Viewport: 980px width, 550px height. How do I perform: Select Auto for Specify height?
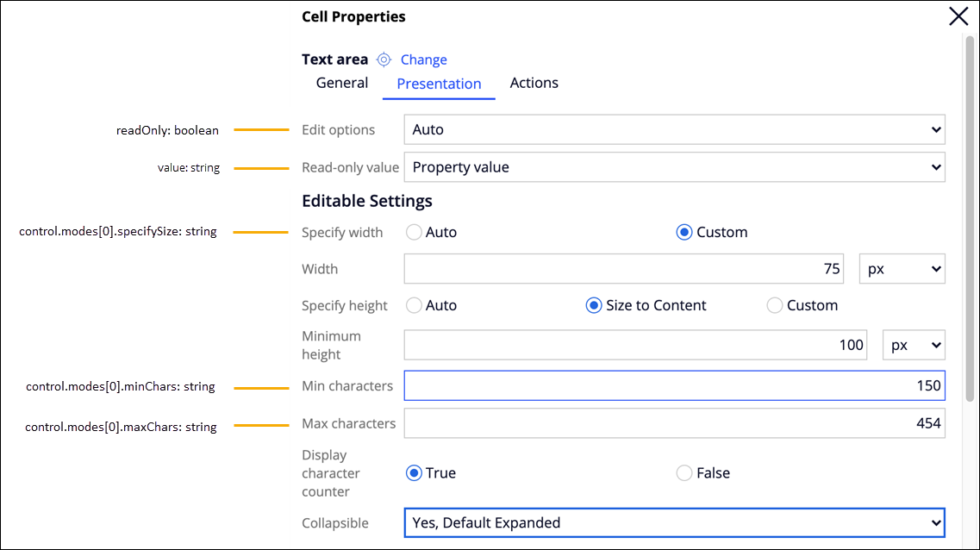point(415,305)
